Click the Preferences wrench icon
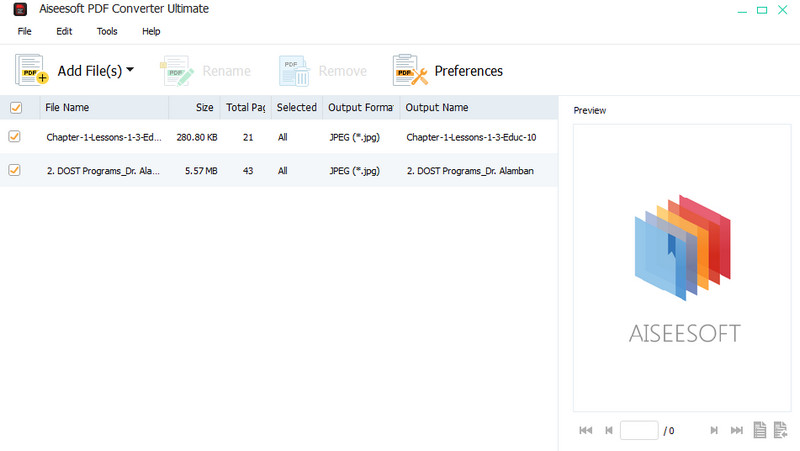The image size is (800, 451). click(410, 71)
